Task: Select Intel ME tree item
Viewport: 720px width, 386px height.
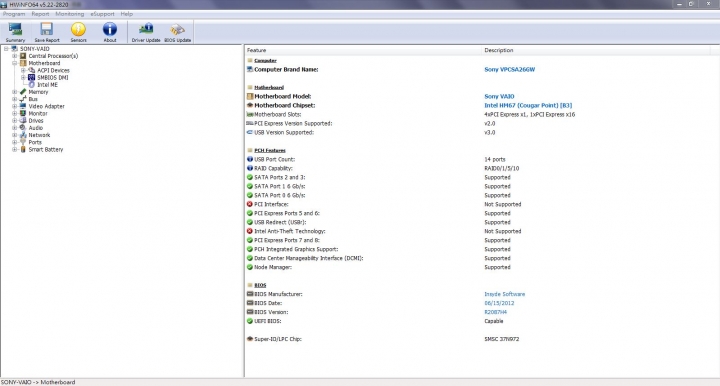Action: (47, 85)
